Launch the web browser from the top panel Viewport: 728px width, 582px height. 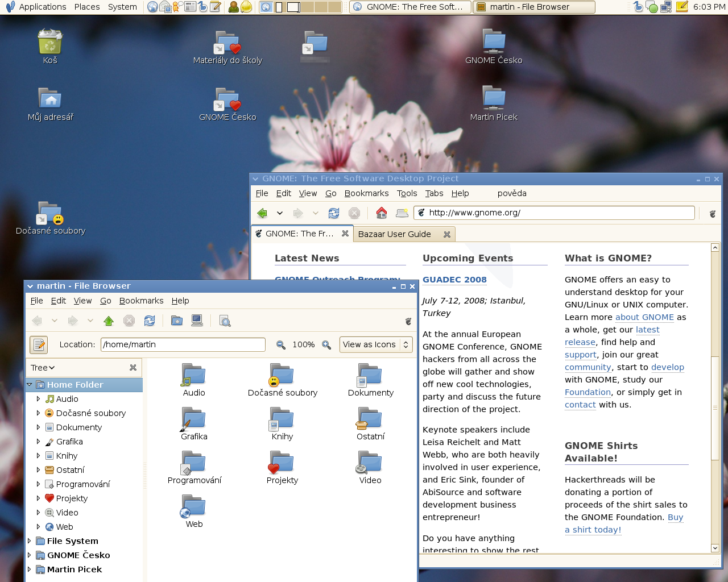(152, 7)
